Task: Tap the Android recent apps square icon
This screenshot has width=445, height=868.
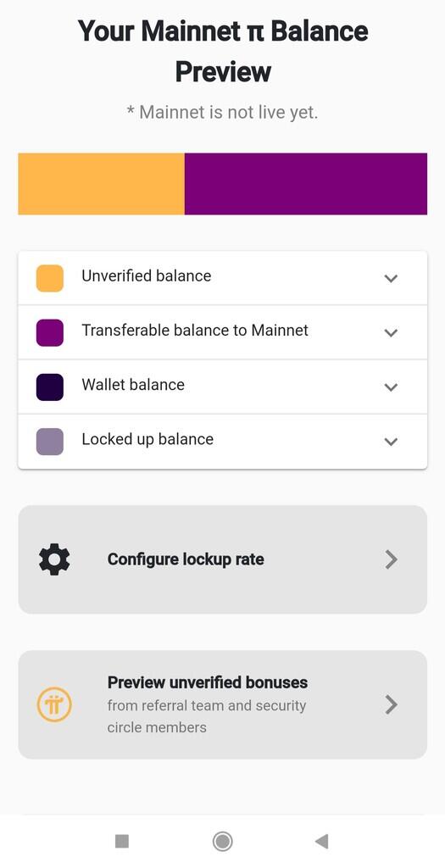Action: (122, 842)
